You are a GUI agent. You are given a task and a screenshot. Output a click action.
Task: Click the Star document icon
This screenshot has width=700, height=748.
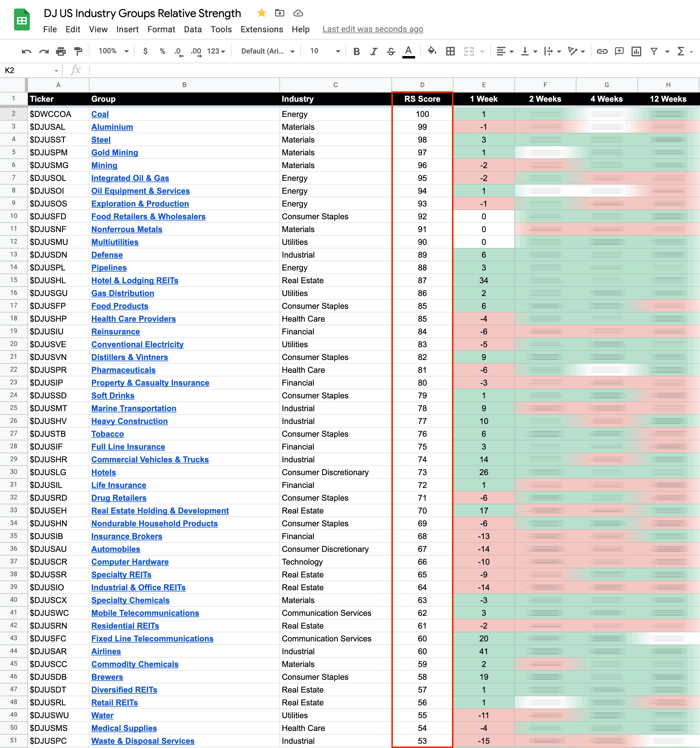click(x=262, y=13)
